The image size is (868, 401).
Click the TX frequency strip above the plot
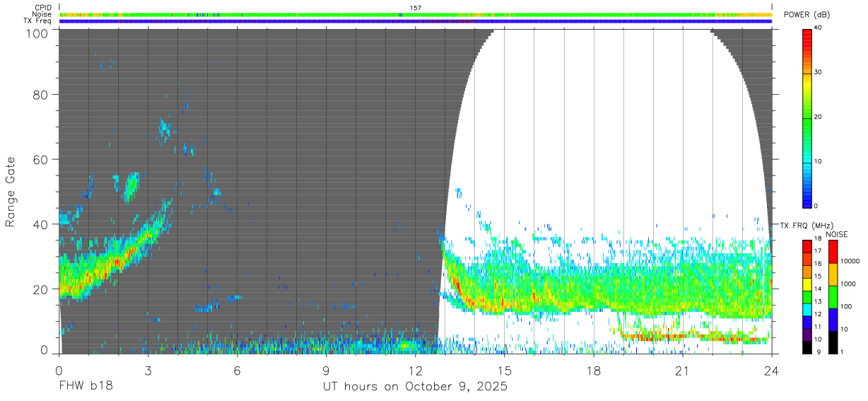pyautogui.click(x=416, y=21)
